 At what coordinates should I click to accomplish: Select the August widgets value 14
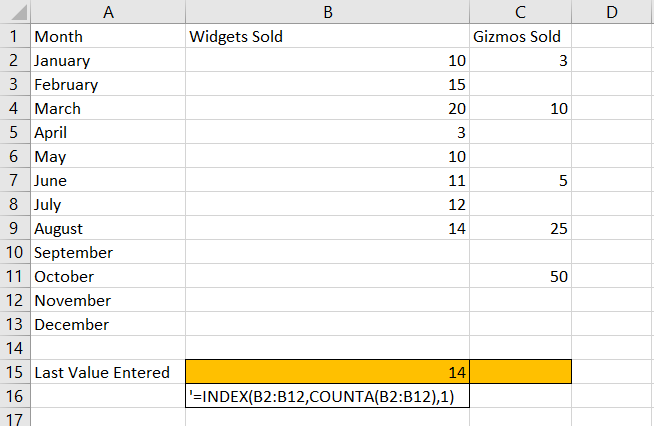pos(327,228)
